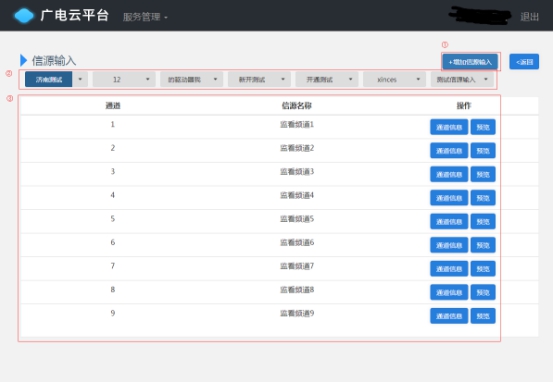The width and height of the screenshot is (553, 382).
Task: Click the <返回 back button
Action: 524,62
